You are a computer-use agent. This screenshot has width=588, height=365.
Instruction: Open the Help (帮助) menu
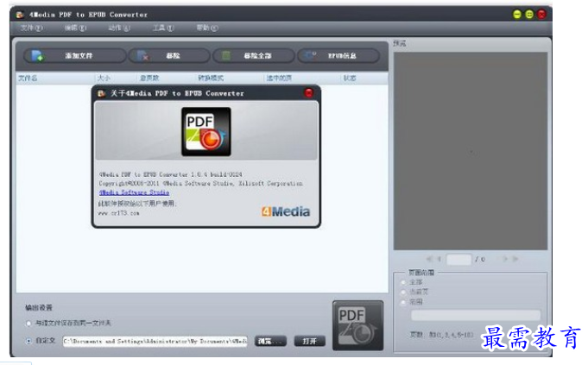(207, 28)
